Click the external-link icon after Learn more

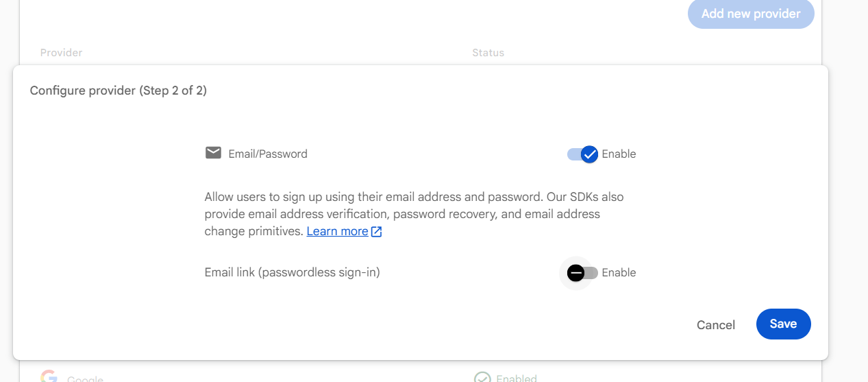(376, 232)
